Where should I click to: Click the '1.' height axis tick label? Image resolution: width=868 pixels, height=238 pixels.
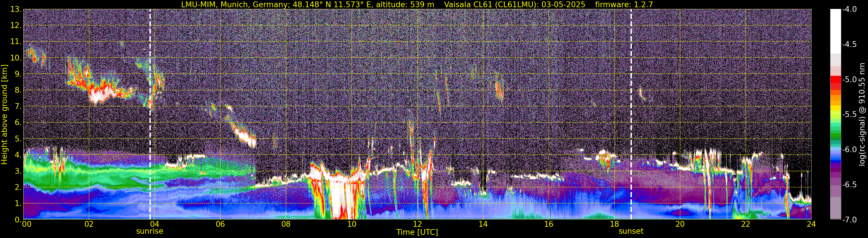tap(18, 204)
